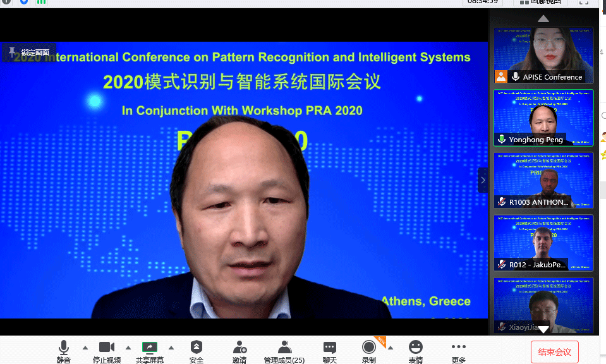Image resolution: width=606 pixels, height=364 pixels.
Task: Open the Security (安全) shield icon
Action: pos(197,348)
